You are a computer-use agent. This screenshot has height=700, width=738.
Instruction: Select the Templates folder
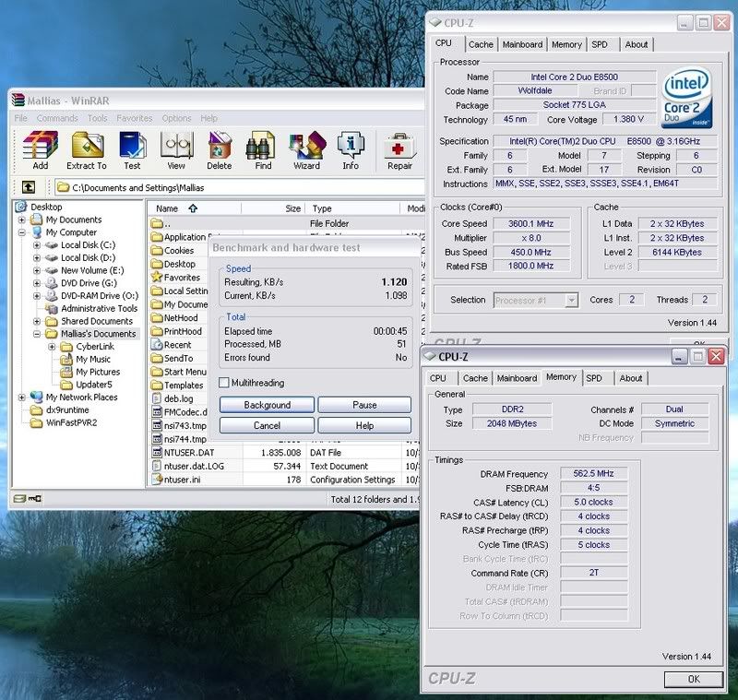tap(177, 386)
